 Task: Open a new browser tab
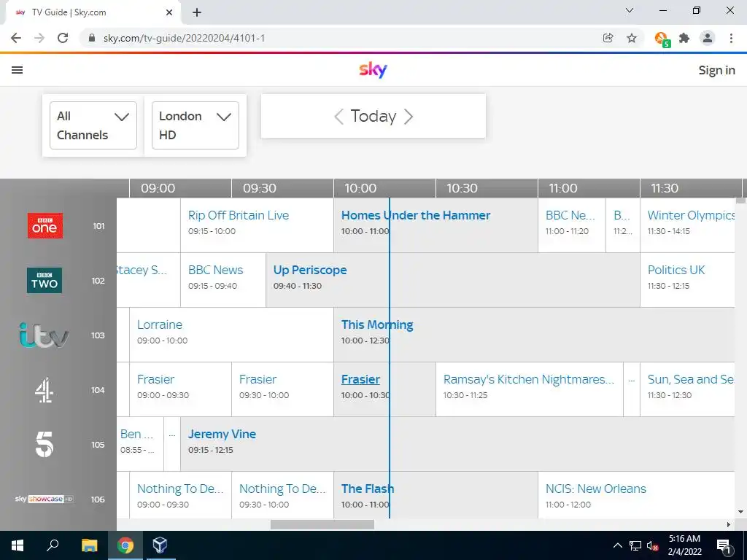(x=197, y=12)
